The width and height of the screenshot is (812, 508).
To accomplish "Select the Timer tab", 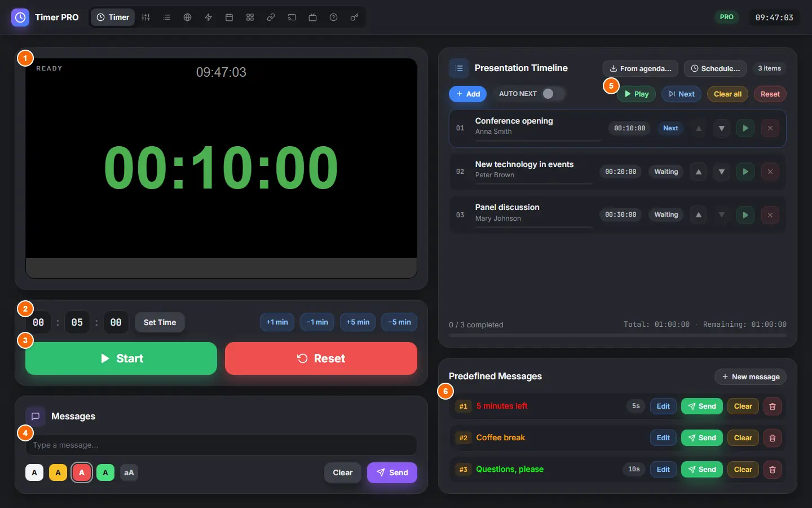I will pyautogui.click(x=113, y=17).
